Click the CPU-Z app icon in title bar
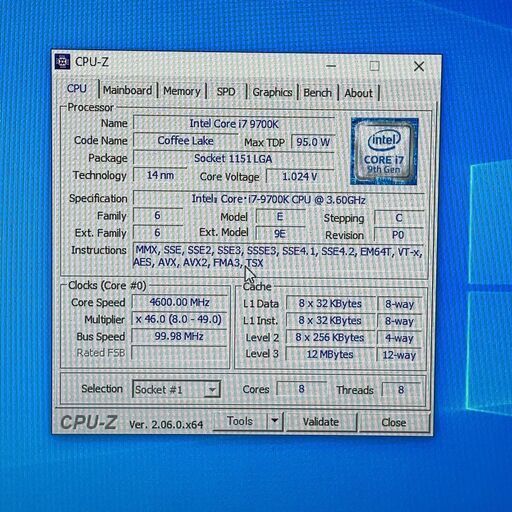 coord(62,61)
